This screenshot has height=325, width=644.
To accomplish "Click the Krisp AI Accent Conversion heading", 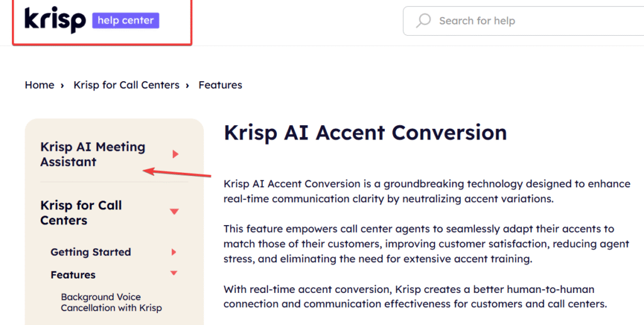I will click(x=365, y=133).
